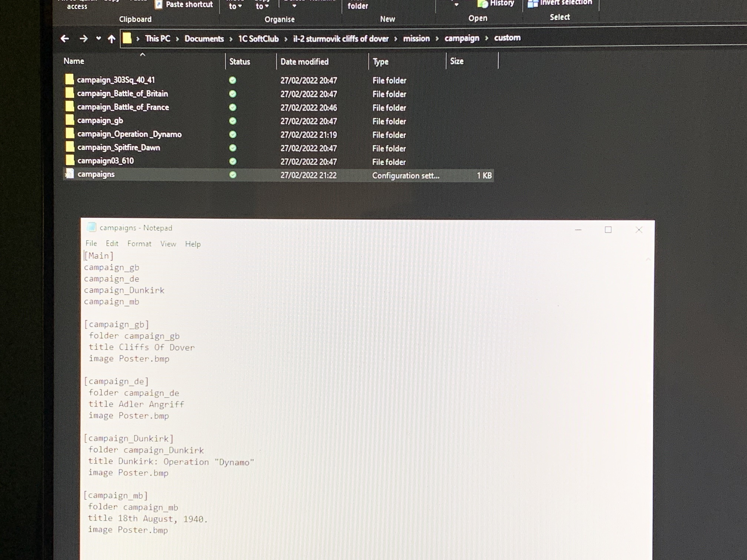Click sync status icon for campaigns file
Image resolution: width=747 pixels, height=560 pixels.
coord(233,175)
